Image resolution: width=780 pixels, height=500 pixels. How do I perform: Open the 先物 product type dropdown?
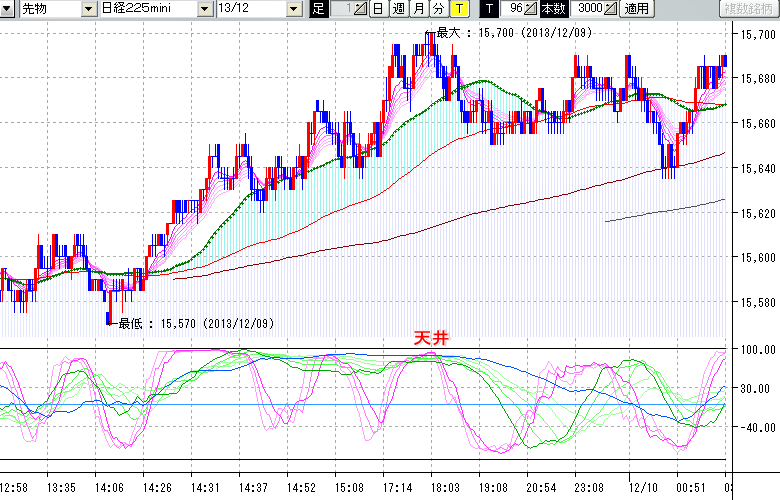89,9
